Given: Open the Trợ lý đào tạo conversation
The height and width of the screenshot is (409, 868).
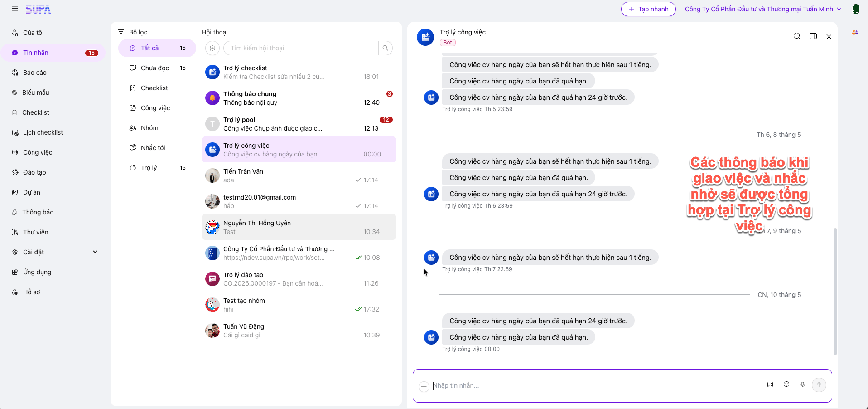Looking at the screenshot, I should 299,279.
